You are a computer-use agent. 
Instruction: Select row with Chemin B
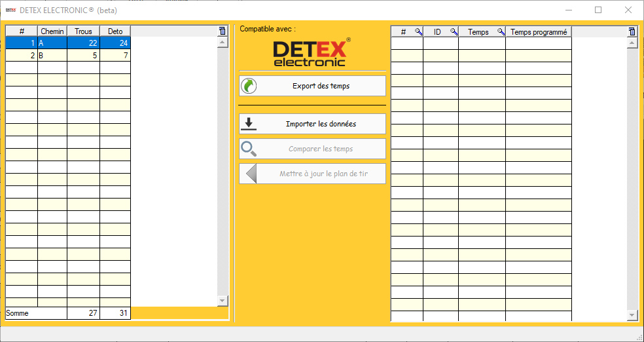68,56
